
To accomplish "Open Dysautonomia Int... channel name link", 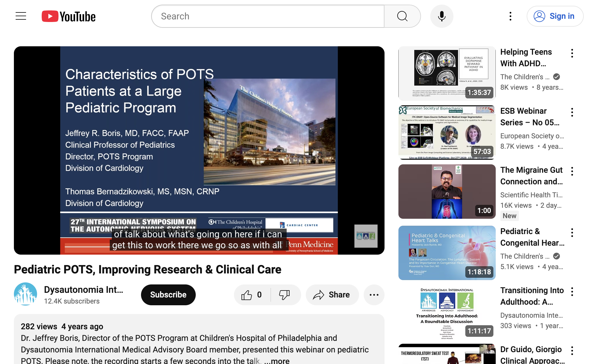I will (x=83, y=290).
